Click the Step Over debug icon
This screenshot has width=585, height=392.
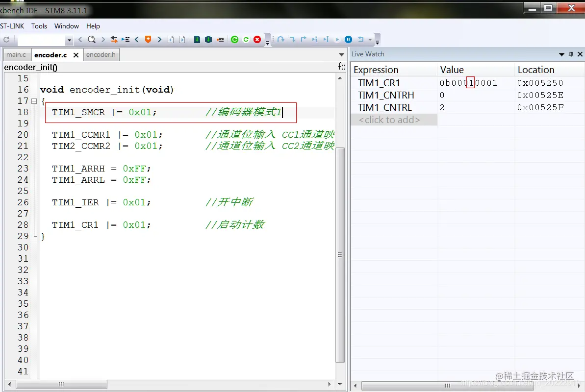(x=281, y=40)
